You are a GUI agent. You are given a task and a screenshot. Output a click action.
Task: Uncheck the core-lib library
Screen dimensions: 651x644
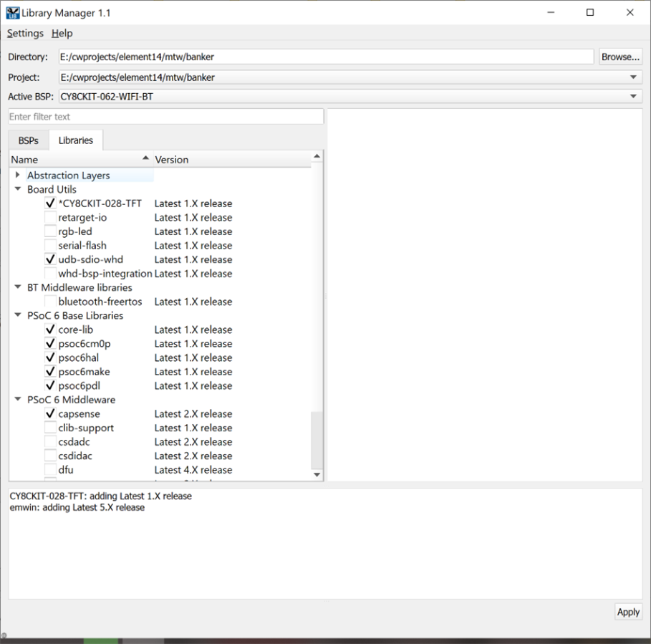point(50,330)
